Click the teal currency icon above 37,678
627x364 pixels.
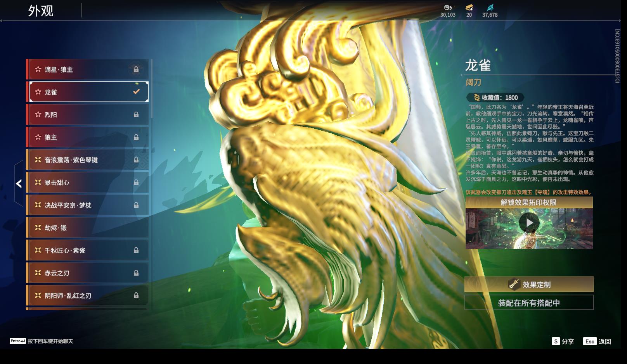point(490,7)
